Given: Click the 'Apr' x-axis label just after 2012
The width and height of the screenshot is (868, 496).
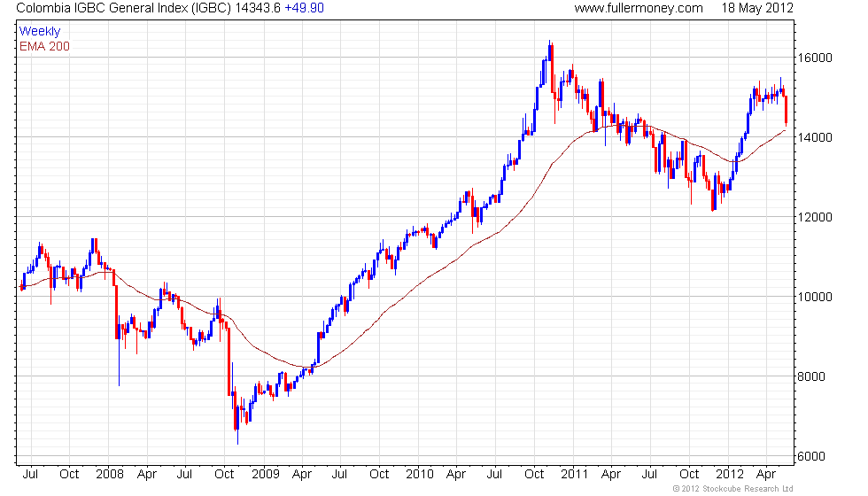Looking at the screenshot, I should click(x=766, y=475).
